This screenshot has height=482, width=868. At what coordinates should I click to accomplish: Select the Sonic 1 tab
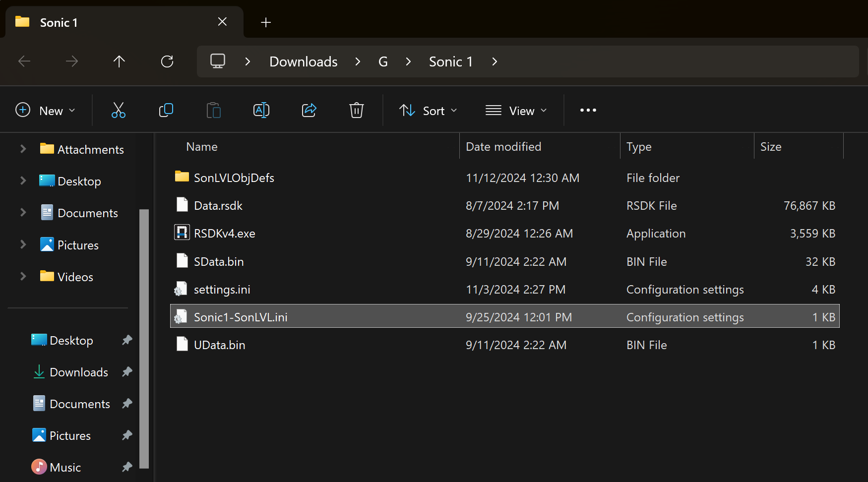click(59, 22)
